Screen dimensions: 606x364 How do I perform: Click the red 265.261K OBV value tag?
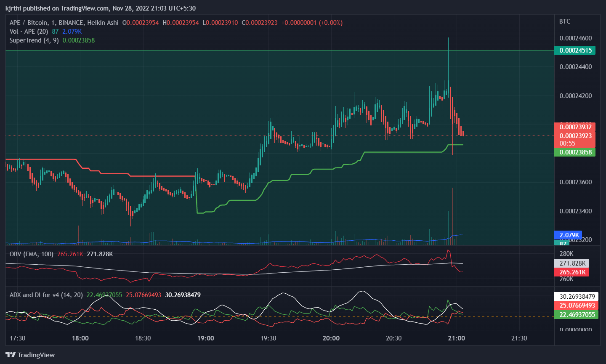click(x=572, y=272)
